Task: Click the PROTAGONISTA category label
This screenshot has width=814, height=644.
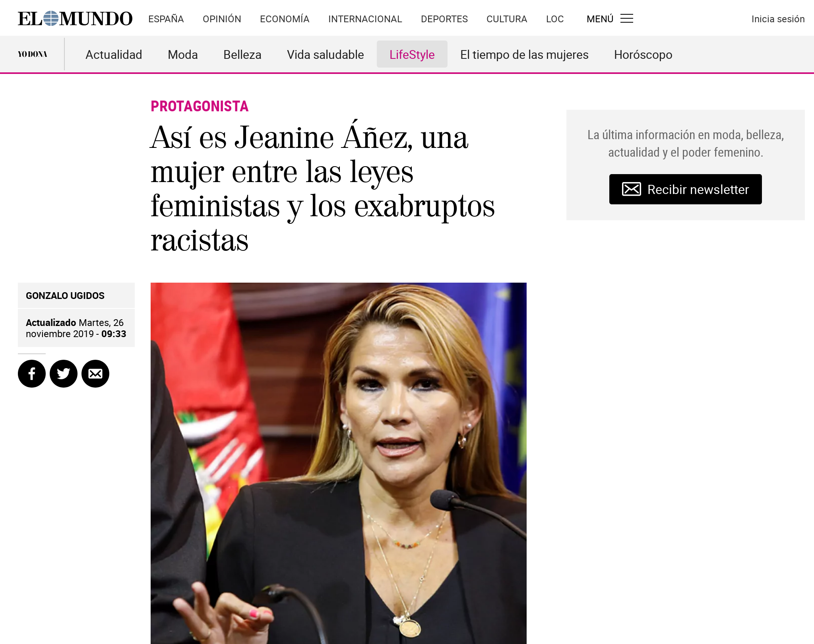Action: (x=200, y=106)
